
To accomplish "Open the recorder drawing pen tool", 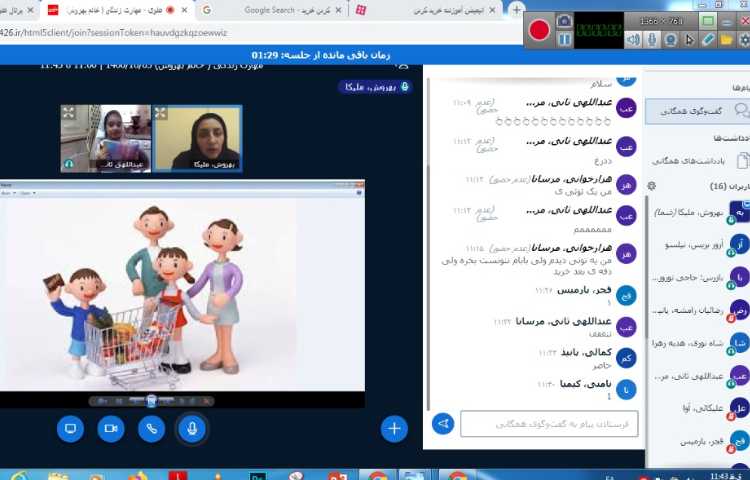I will click(x=707, y=40).
